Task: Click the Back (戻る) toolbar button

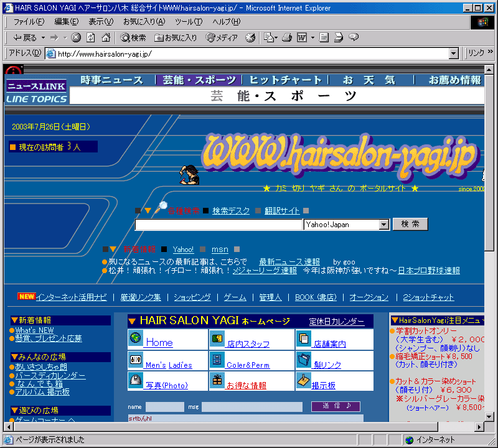Action: (x=24, y=37)
